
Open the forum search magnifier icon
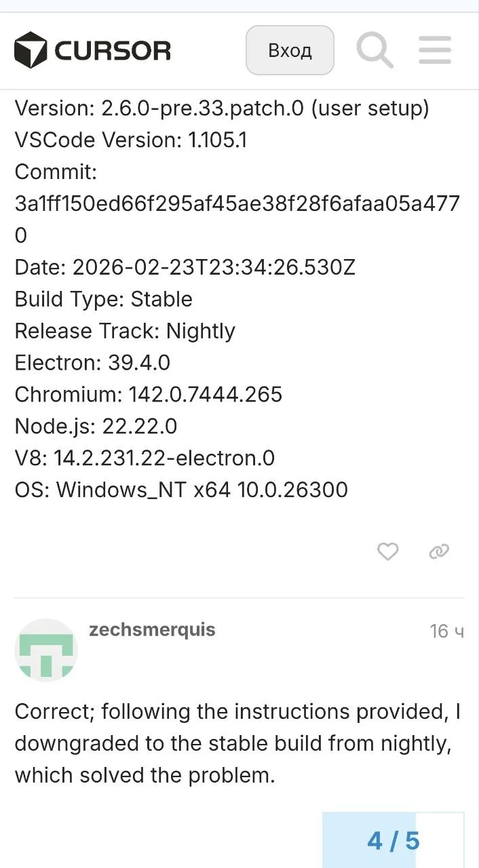pyautogui.click(x=375, y=50)
